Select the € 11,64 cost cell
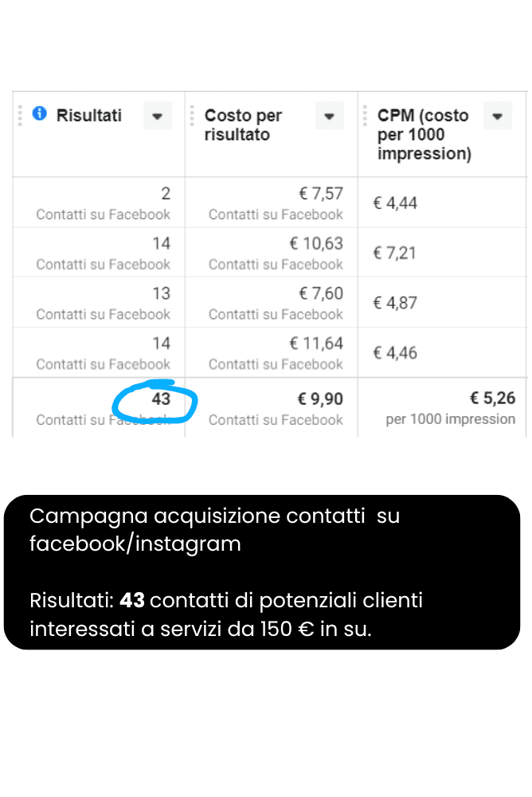This screenshot has width=532, height=797. [x=316, y=343]
